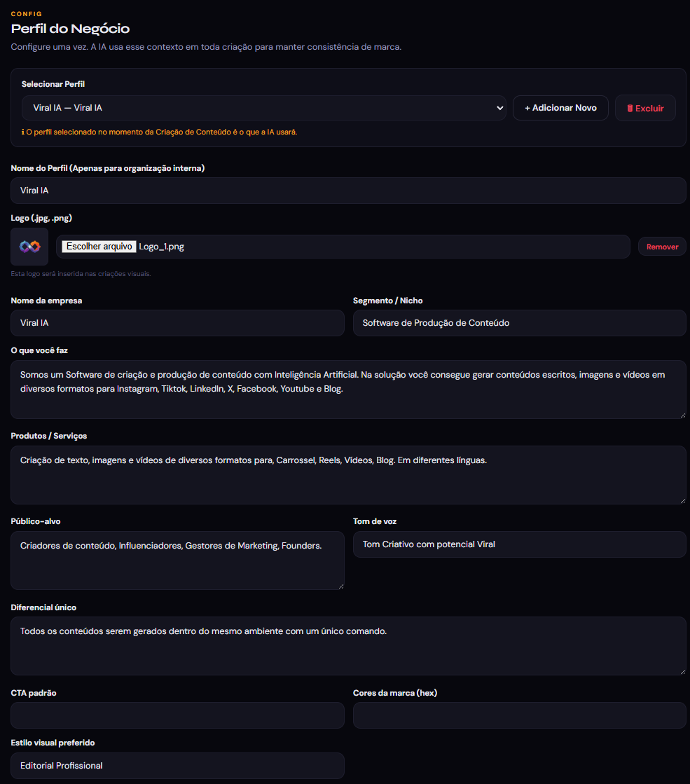Click the Estilo visual preferido field
Image resolution: width=690 pixels, height=784 pixels.
(177, 766)
